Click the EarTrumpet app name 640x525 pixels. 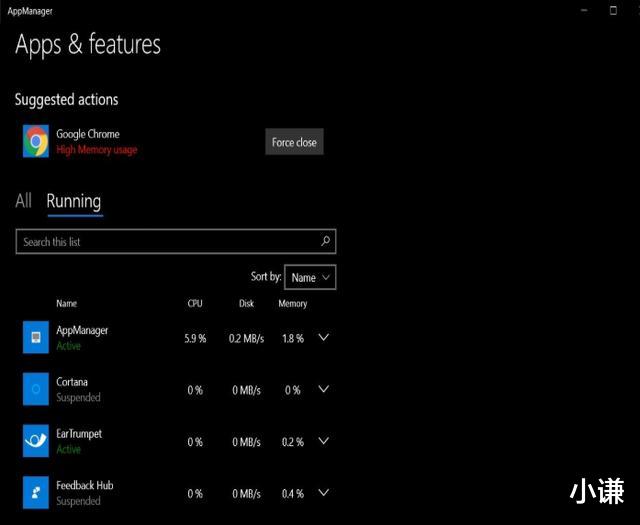click(x=79, y=434)
